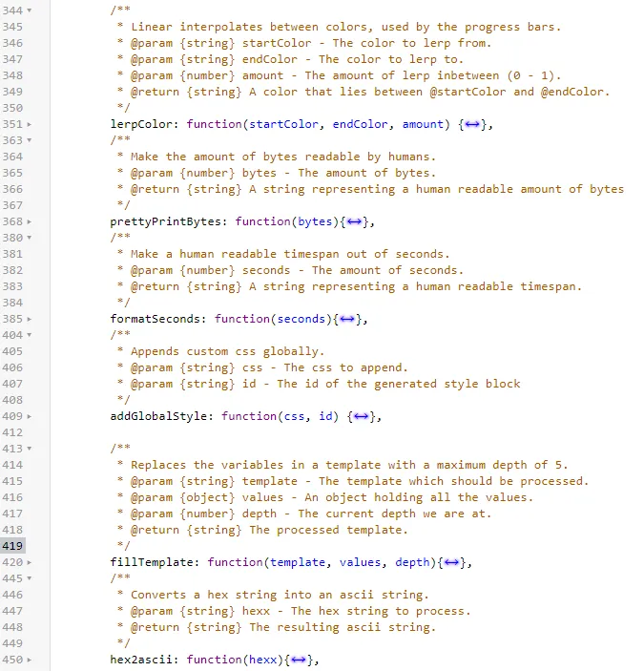Click the fold marker icon in fillTemplate body
This screenshot has height=671, width=644.
451,562
